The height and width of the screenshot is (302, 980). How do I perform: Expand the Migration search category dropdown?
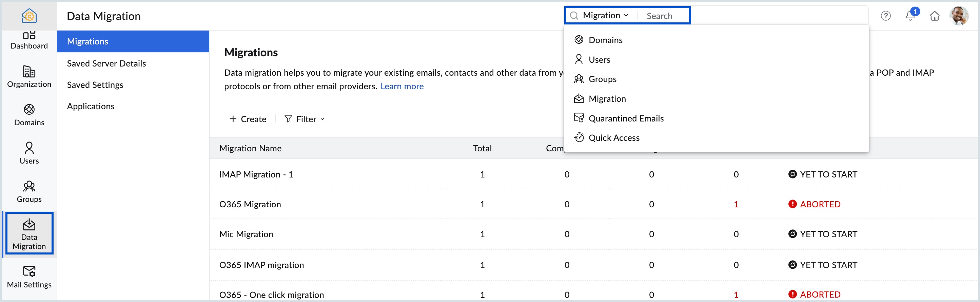click(605, 16)
